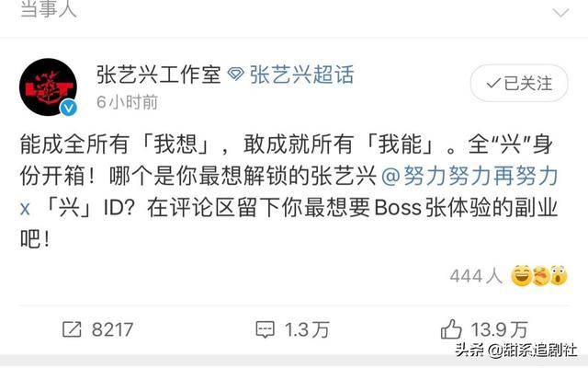
Task: Tap the 13.9万 like count
Action: click(x=500, y=329)
